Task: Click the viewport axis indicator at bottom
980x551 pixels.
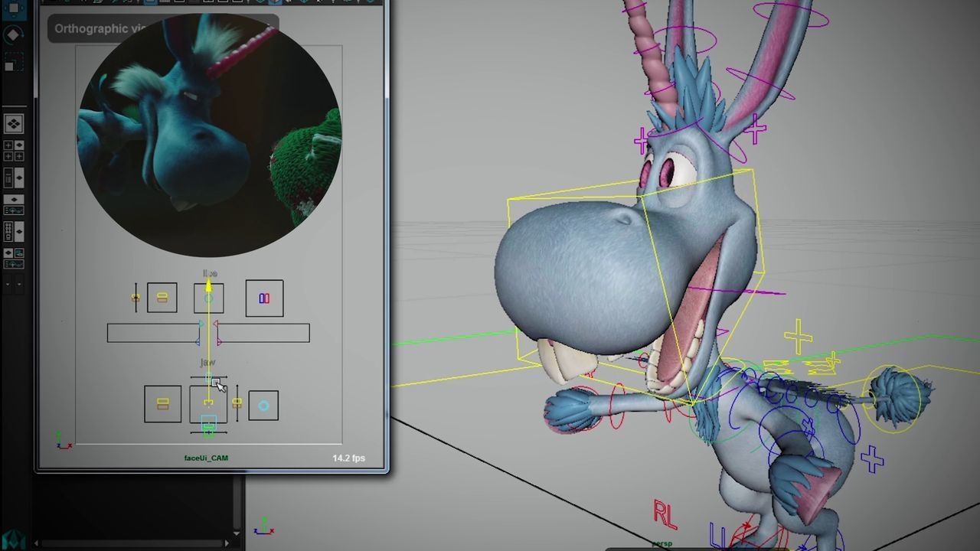Action: 263,526
